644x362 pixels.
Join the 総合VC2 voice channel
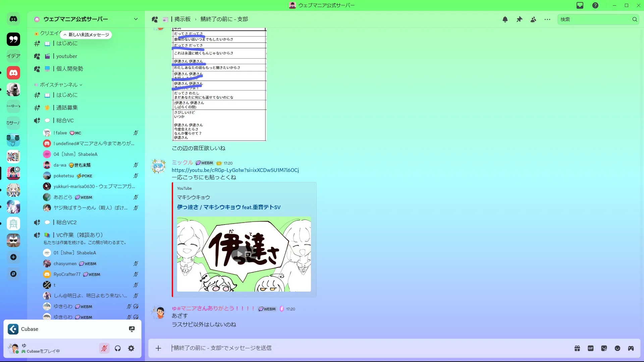click(66, 222)
